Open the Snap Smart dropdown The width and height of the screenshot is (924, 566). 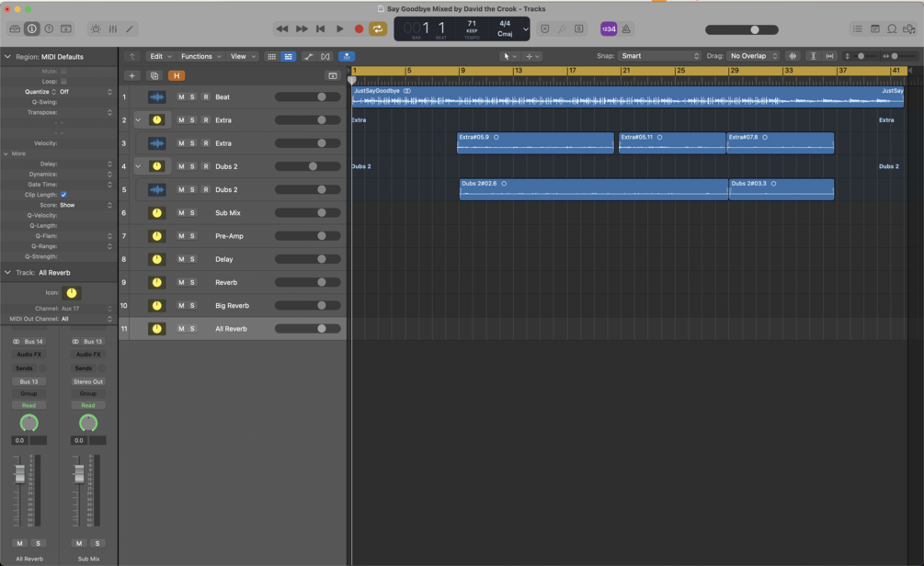pos(659,56)
